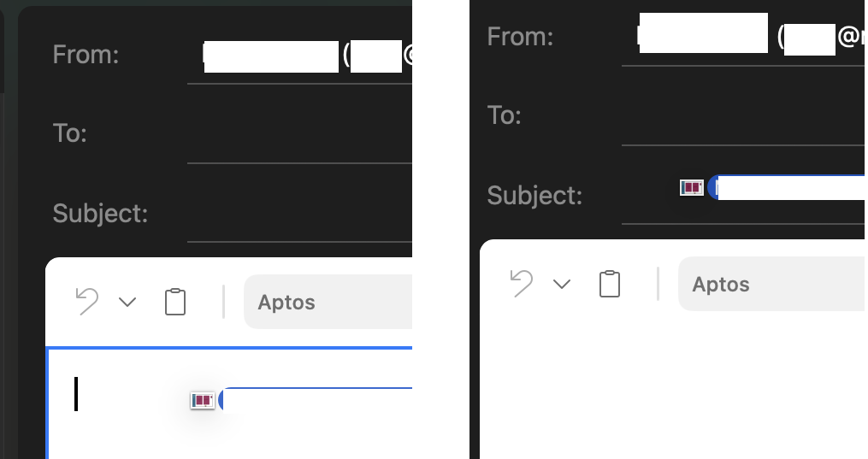Click the To field in left window
The width and height of the screenshot is (868, 459).
pos(299,134)
